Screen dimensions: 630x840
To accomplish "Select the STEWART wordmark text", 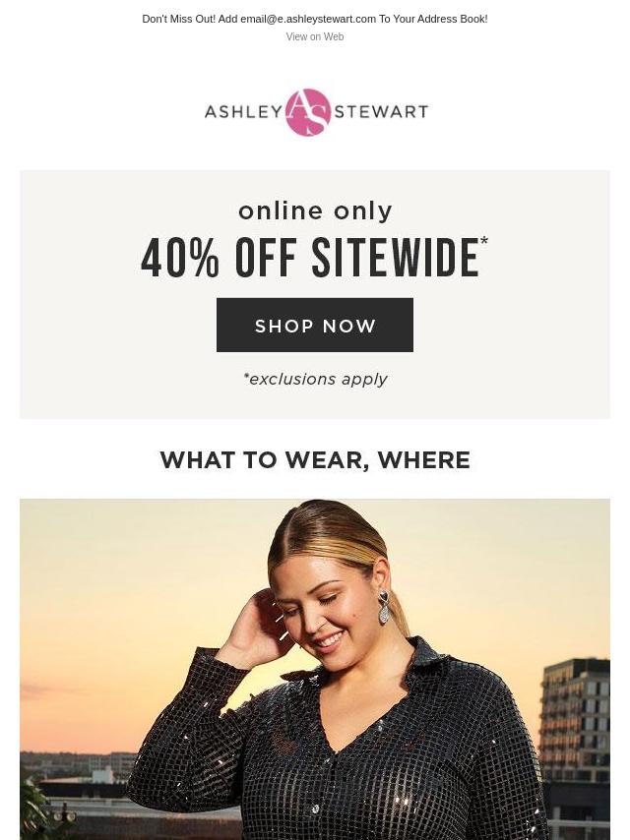I will point(381,112).
